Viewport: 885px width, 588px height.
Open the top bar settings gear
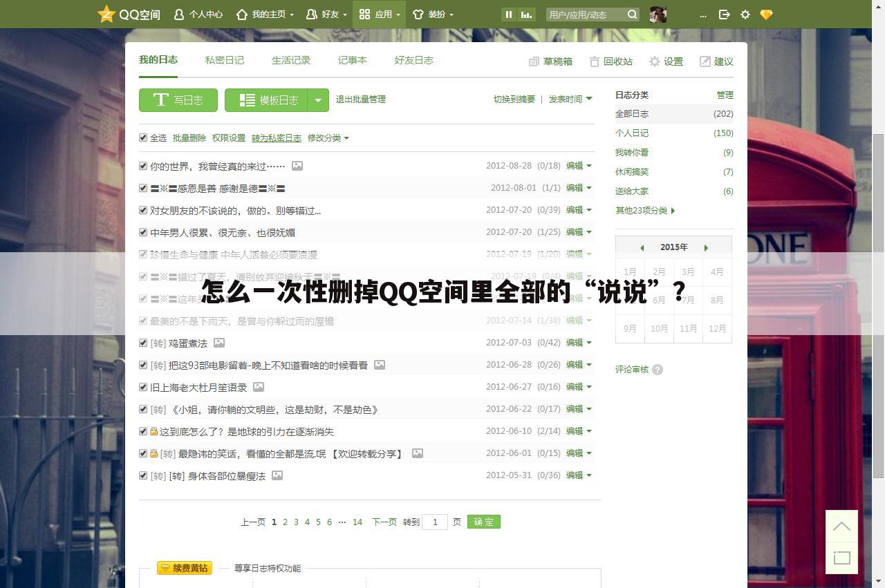click(745, 14)
